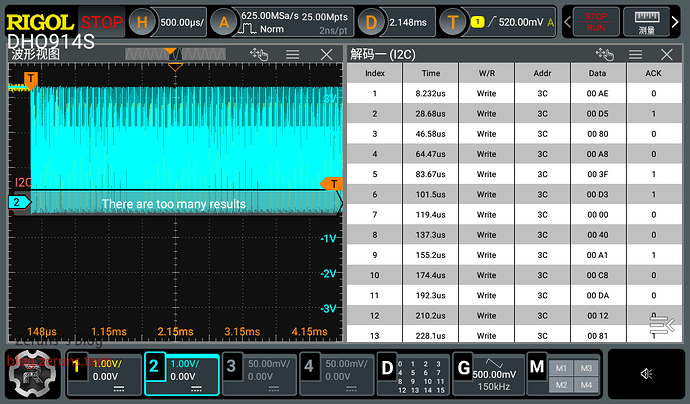690x404 pixels.
Task: Open the gear navigation menu icon
Action: pos(32,374)
